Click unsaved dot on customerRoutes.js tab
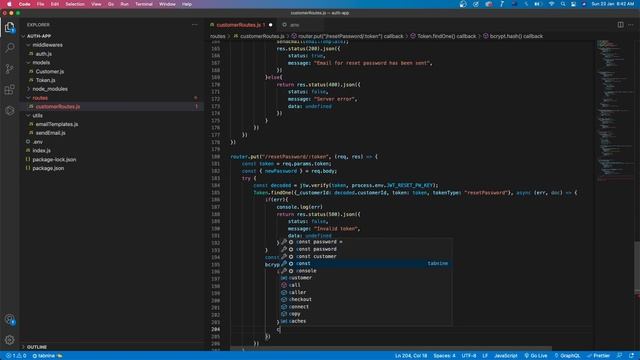Screen dimensions: 640x360 [x=271, y=25]
